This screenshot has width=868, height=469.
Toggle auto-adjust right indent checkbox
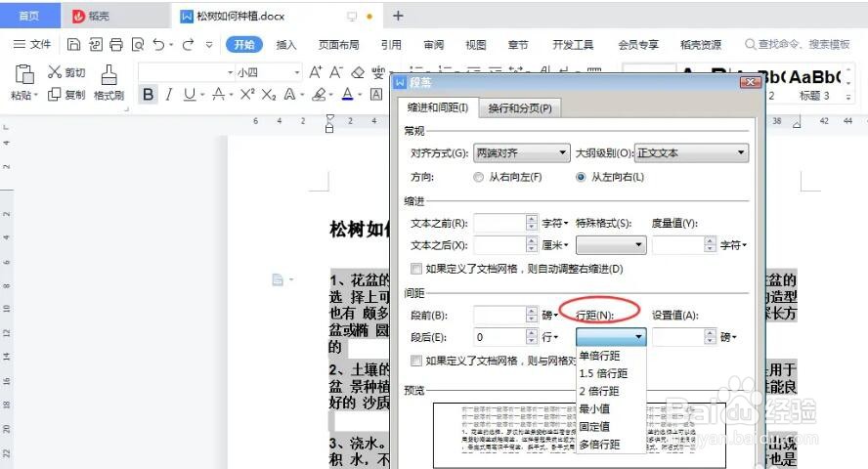[416, 269]
